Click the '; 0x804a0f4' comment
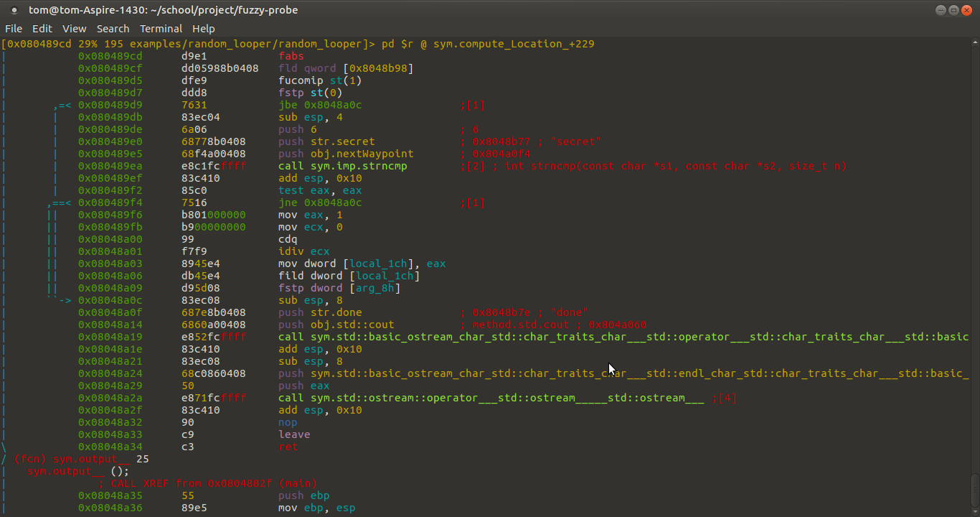This screenshot has width=980, height=517. (x=495, y=154)
